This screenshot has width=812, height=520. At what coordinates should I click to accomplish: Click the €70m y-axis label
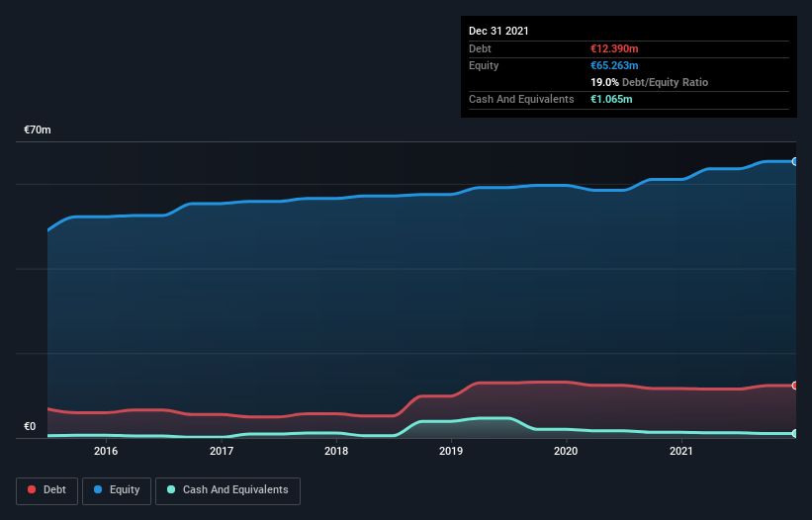point(38,130)
